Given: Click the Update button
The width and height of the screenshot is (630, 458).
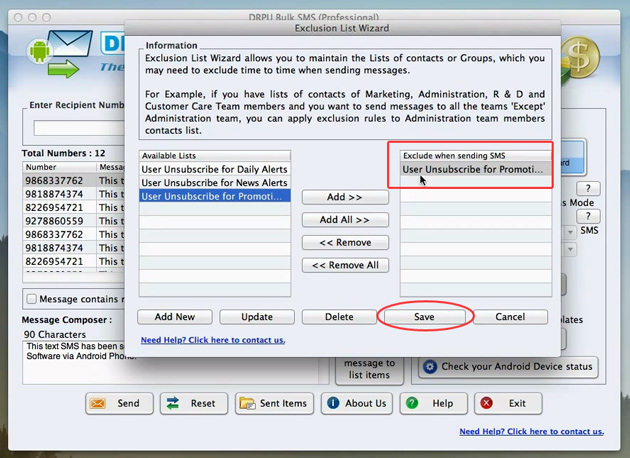Looking at the screenshot, I should pyautogui.click(x=257, y=317).
